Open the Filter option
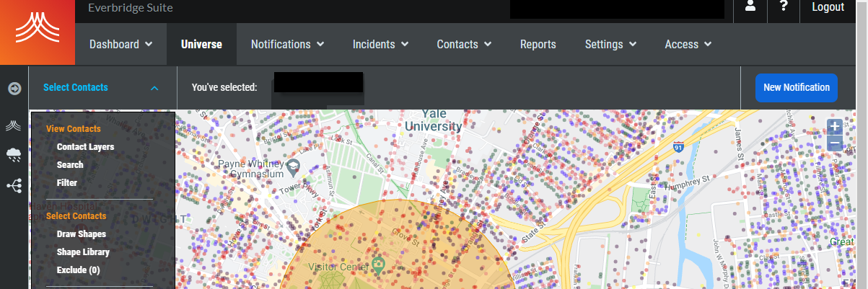868x289 pixels. [67, 183]
